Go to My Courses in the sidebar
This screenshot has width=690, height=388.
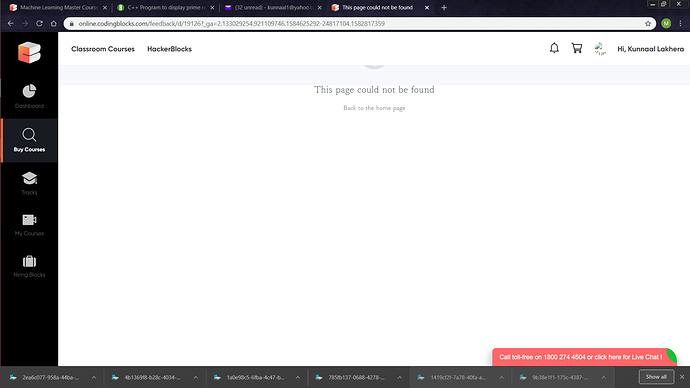pos(29,225)
